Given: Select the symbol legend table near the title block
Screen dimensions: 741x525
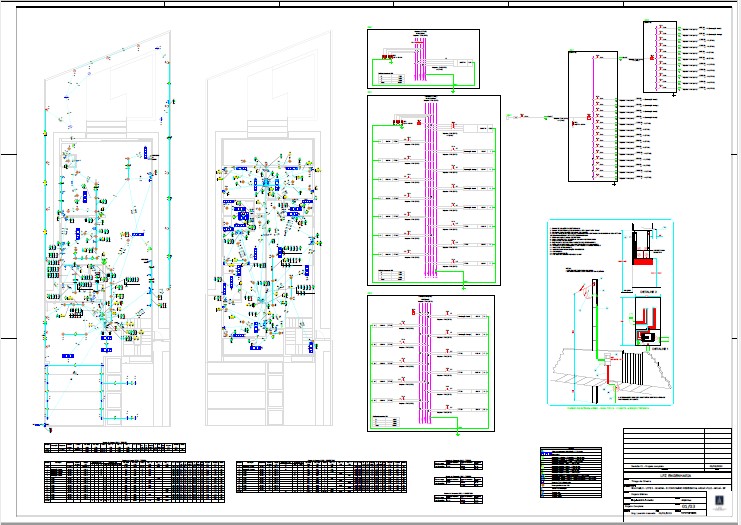Looking at the screenshot, I should (571, 472).
